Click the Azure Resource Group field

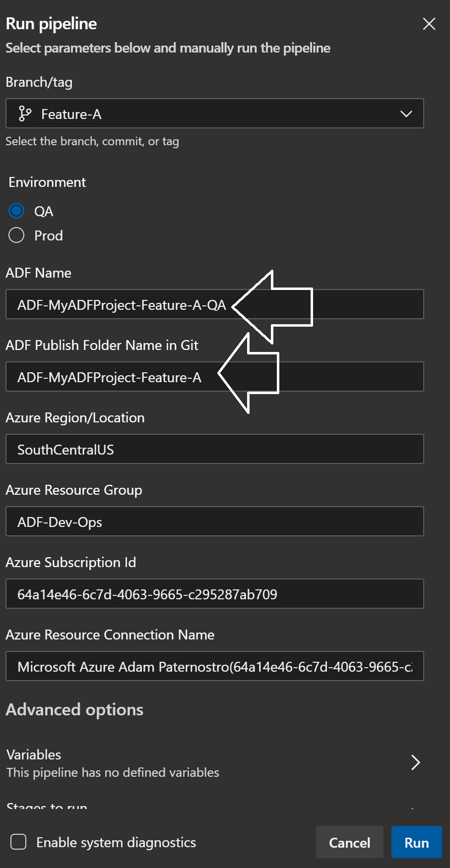214,521
